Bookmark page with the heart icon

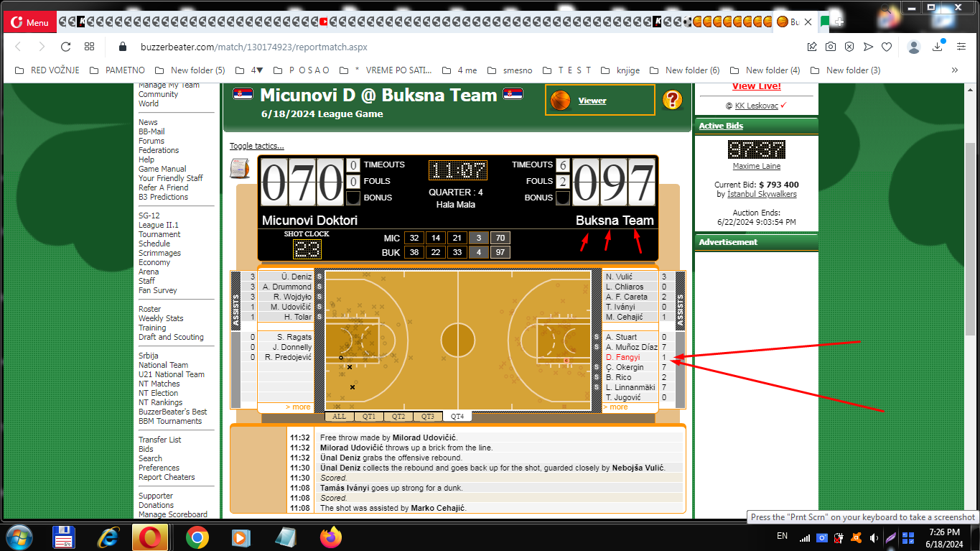887,47
